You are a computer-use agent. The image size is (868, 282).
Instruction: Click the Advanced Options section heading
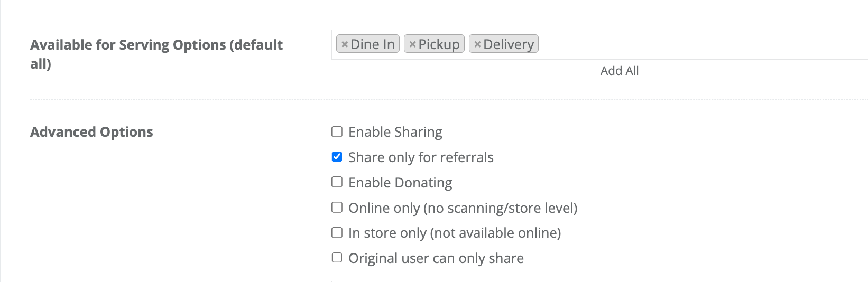pos(91,132)
